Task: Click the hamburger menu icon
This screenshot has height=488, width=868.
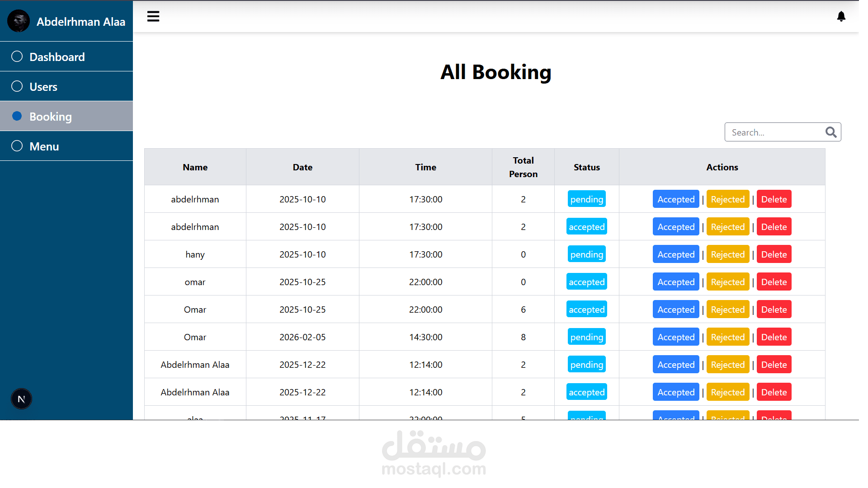Action: (x=153, y=17)
